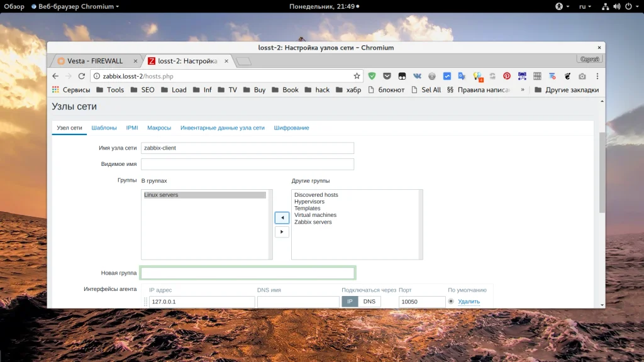This screenshot has width=644, height=362.
Task: Click the Удалить link
Action: 469,302
